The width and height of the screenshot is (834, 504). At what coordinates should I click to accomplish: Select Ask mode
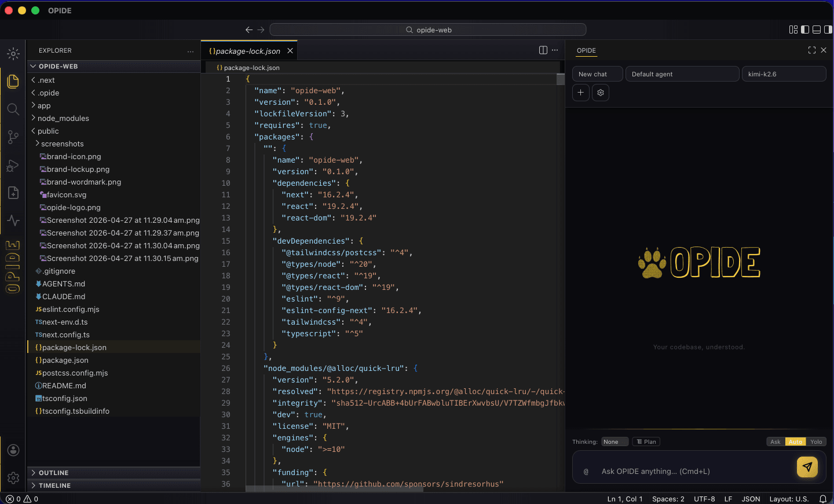(776, 442)
